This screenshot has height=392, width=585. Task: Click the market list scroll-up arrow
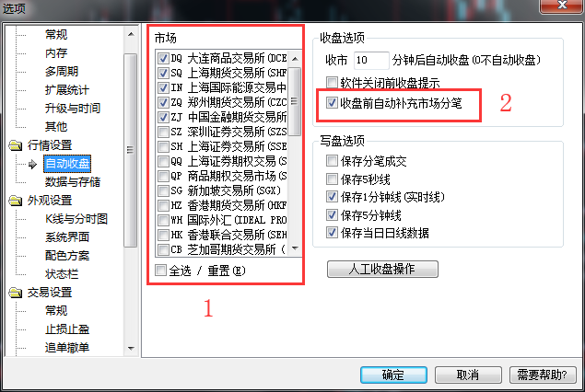click(295, 59)
